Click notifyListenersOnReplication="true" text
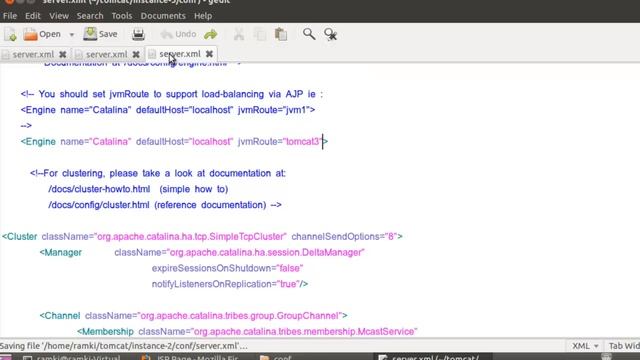Viewport: 640px width, 360px height. pyautogui.click(x=226, y=284)
